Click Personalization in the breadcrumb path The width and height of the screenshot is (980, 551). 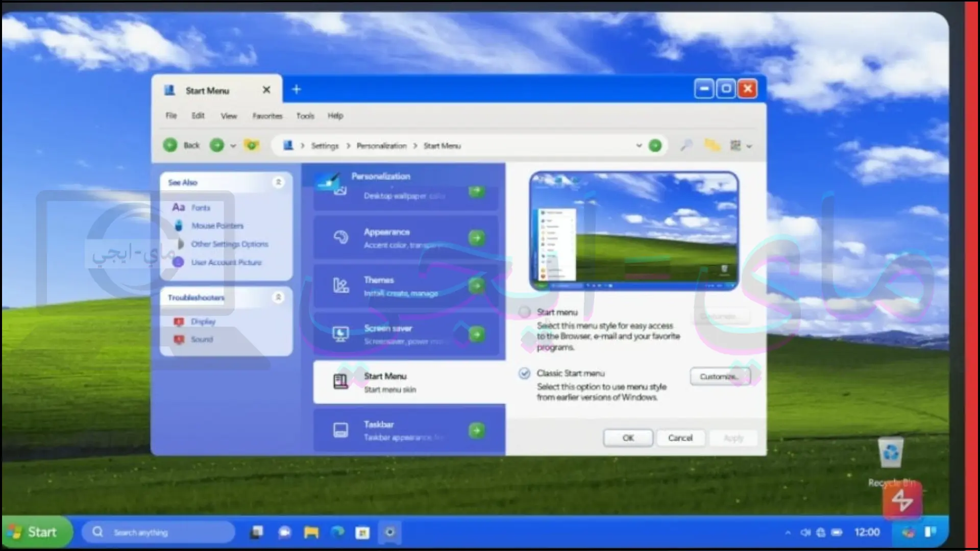pyautogui.click(x=381, y=146)
